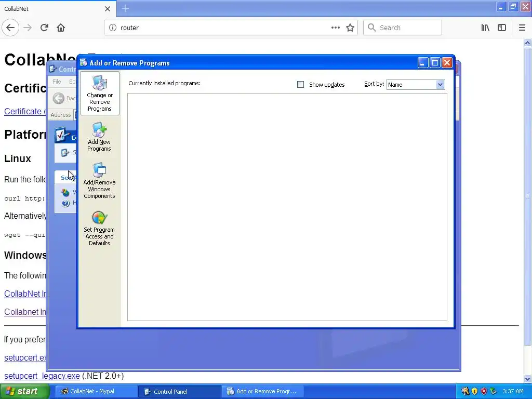Close the CollabNet browser tab
Viewport: 532px width, 399px height.
pyautogui.click(x=108, y=9)
